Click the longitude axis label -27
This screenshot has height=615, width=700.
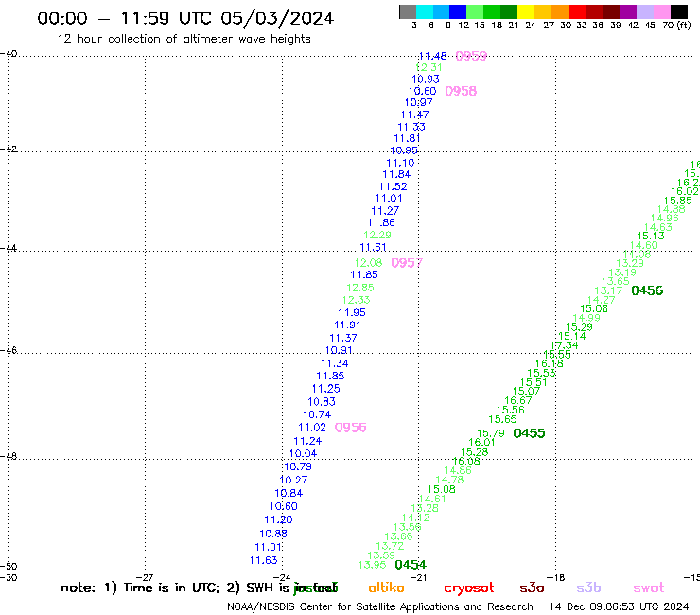tap(145, 577)
